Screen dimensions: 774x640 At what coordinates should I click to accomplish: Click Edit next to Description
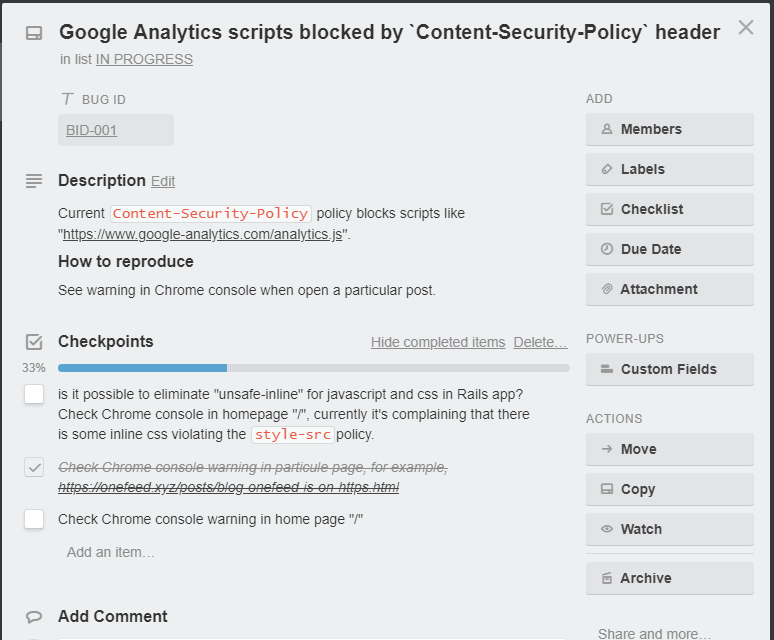(x=163, y=181)
